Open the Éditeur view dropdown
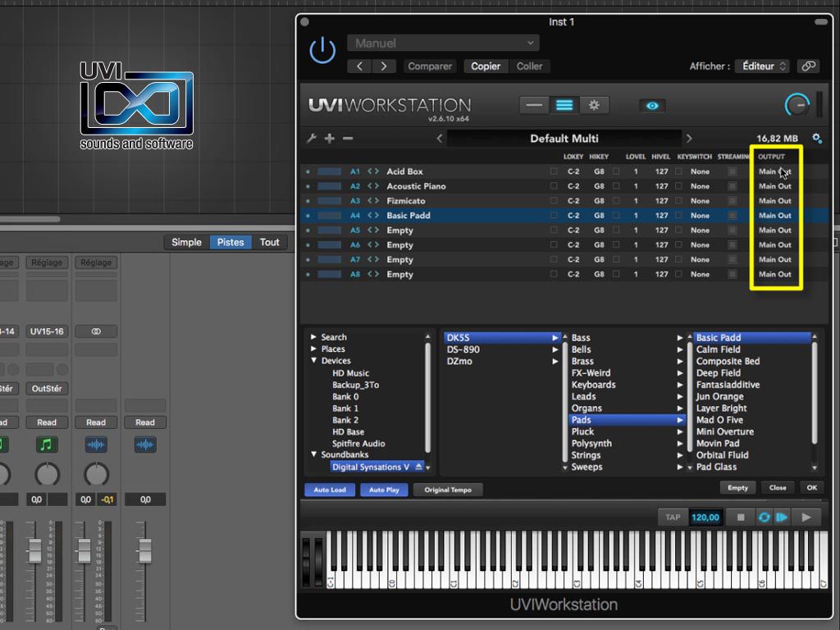 tap(764, 66)
